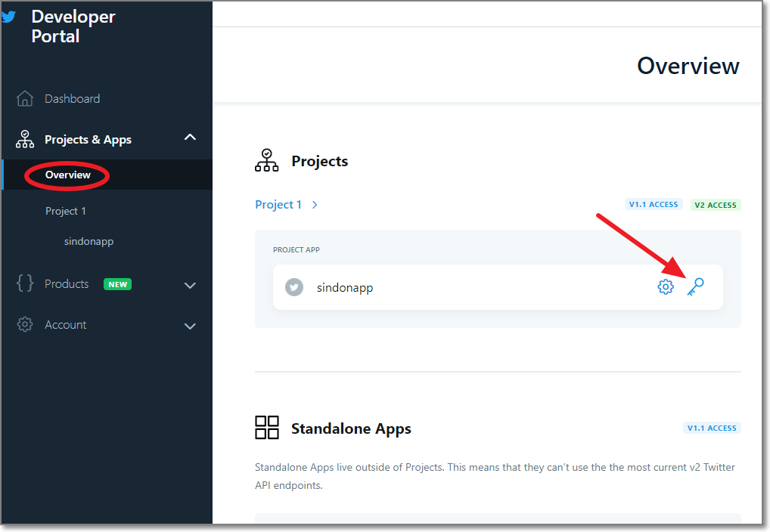Open sindonapp keys and tokens key icon

click(695, 287)
